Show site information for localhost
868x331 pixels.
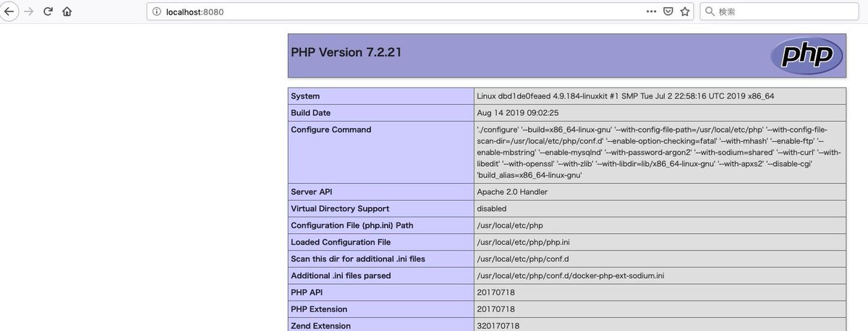pyautogui.click(x=156, y=12)
